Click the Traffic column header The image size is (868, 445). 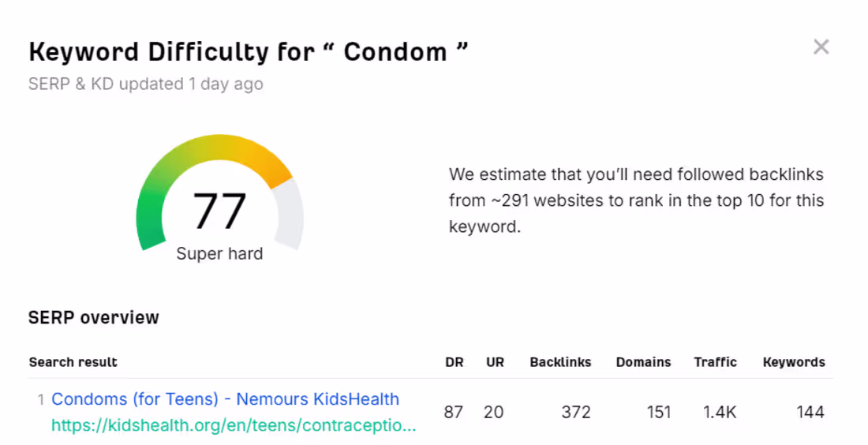point(715,362)
